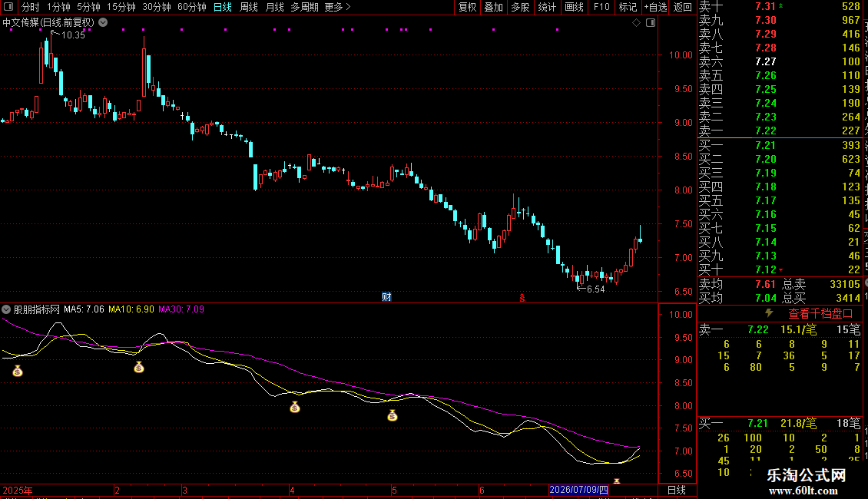Click the first money bag signal icon
The height and width of the screenshot is (499, 868).
click(x=18, y=372)
